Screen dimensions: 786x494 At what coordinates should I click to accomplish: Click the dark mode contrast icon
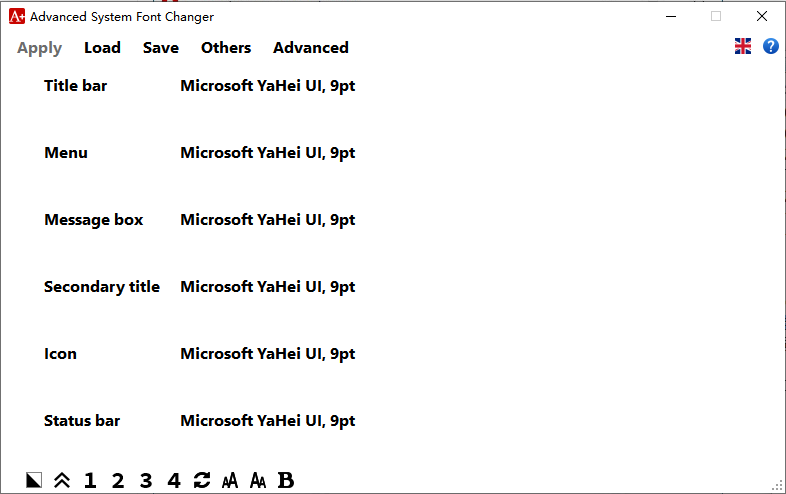pos(34,481)
